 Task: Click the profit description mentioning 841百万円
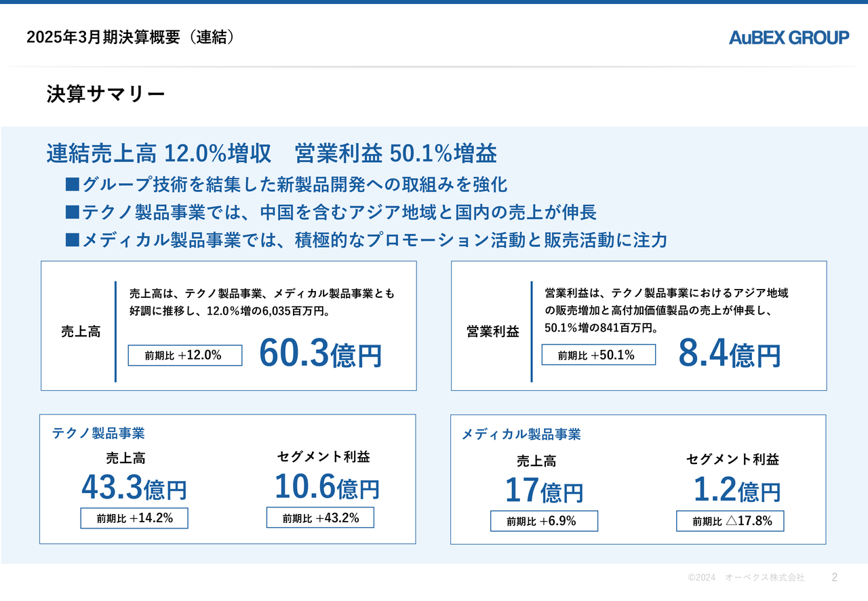[x=667, y=311]
